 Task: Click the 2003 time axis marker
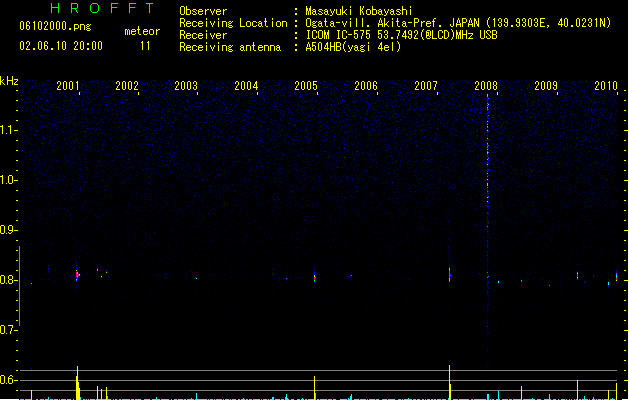pos(186,85)
